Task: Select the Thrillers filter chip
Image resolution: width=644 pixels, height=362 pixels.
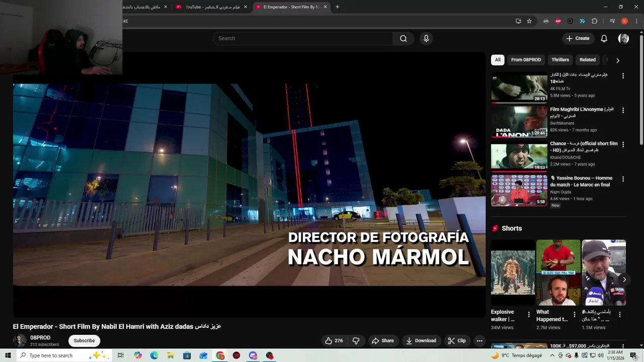Action: (x=560, y=60)
